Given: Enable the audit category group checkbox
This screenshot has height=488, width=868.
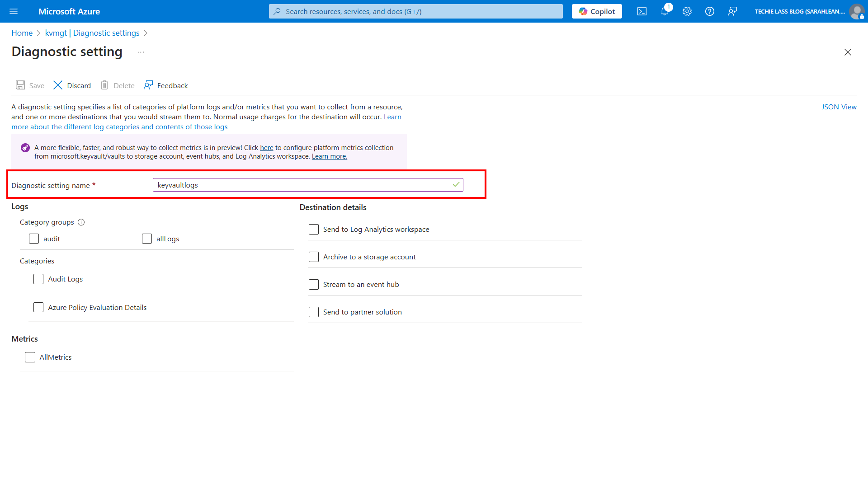Looking at the screenshot, I should pyautogui.click(x=33, y=239).
